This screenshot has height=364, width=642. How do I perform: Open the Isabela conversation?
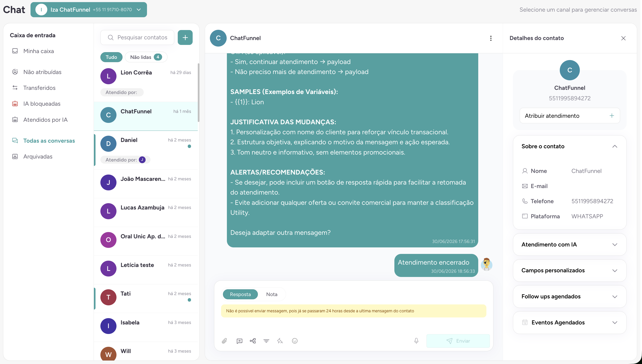pyautogui.click(x=146, y=327)
